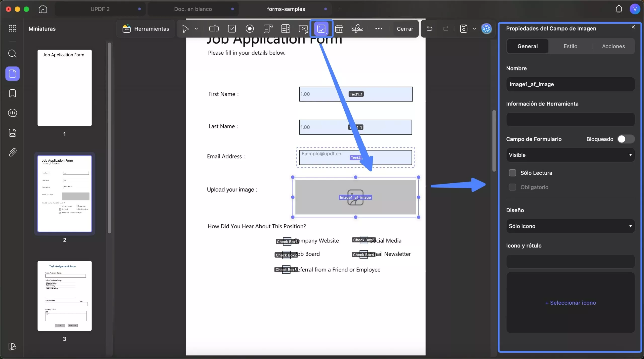Click the Icono y rótulo input field
The image size is (644, 359).
click(x=570, y=261)
